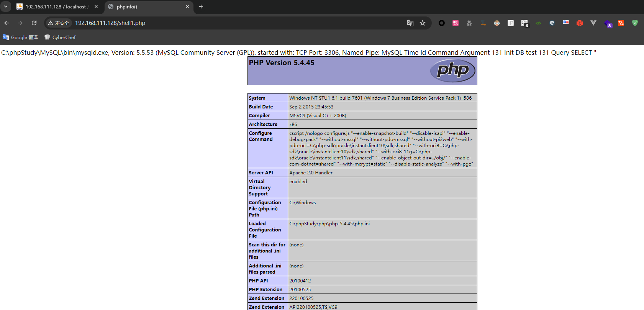Open the Google 翻译 bookmark

20,37
